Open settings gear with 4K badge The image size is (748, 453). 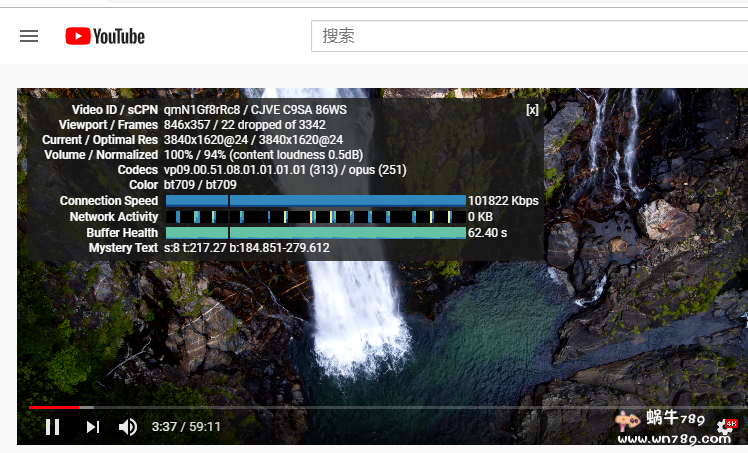(725, 428)
